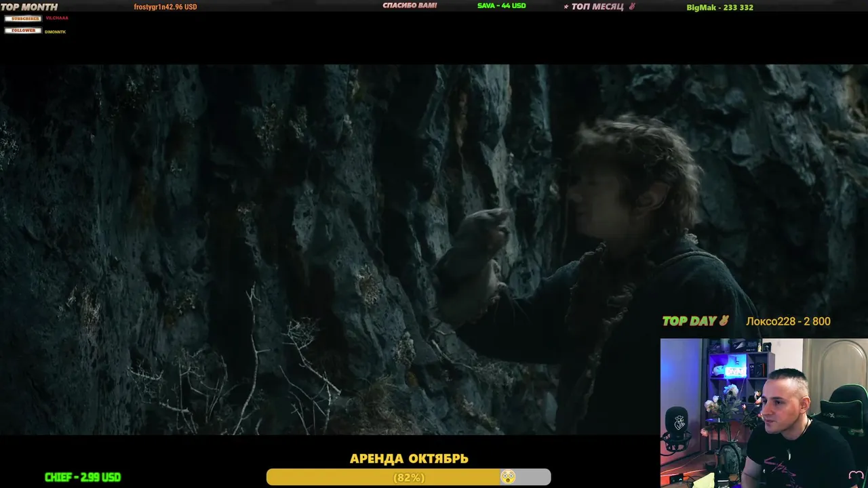Click the victory hand emoji beside TOP DAY

[x=724, y=321]
